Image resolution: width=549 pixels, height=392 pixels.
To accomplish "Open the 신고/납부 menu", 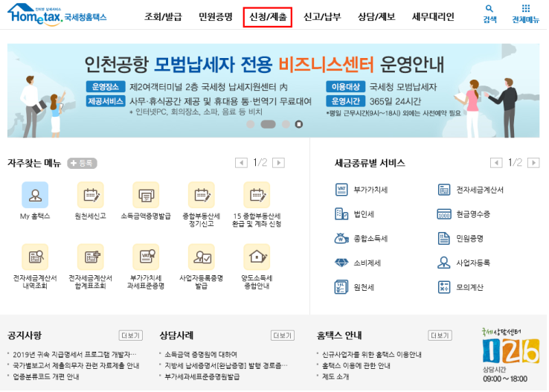I will pyautogui.click(x=322, y=16).
